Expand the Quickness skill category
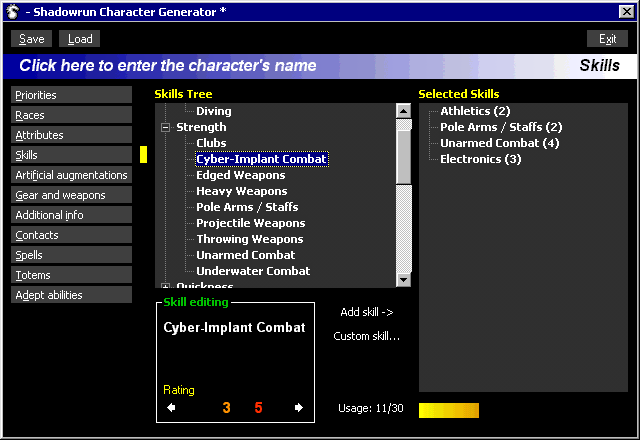 click(x=165, y=286)
